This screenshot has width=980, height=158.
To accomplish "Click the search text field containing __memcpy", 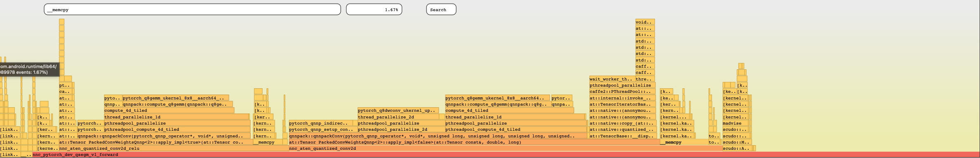I will (192, 9).
